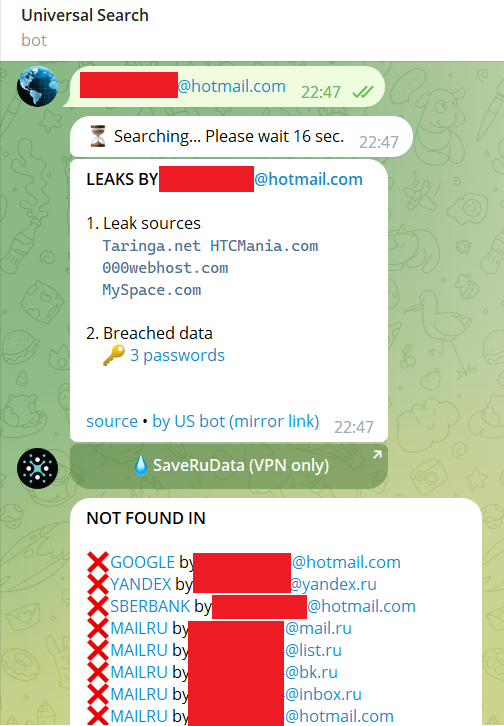Click the water drop icon on SaveRuData
The width and height of the screenshot is (504, 726).
(141, 465)
